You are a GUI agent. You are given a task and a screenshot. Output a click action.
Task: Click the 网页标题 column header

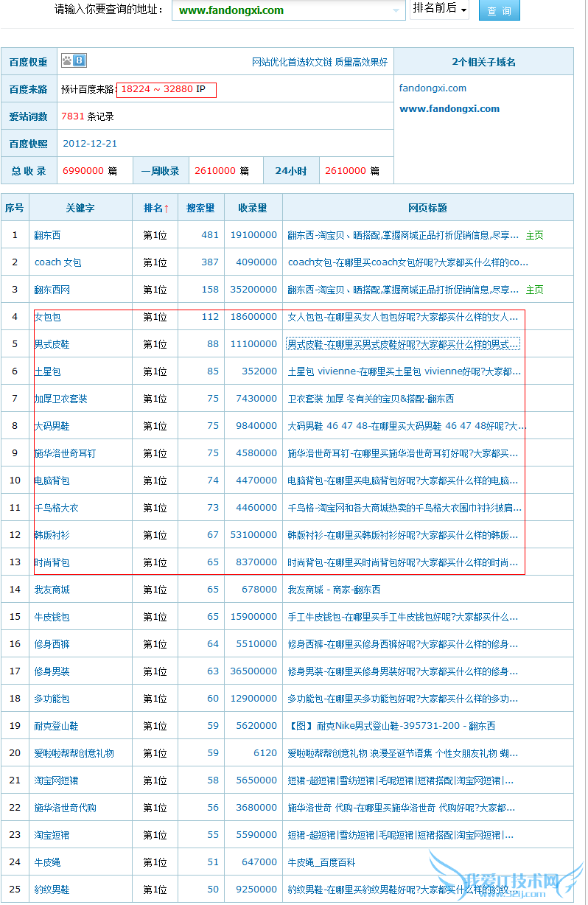[427, 209]
